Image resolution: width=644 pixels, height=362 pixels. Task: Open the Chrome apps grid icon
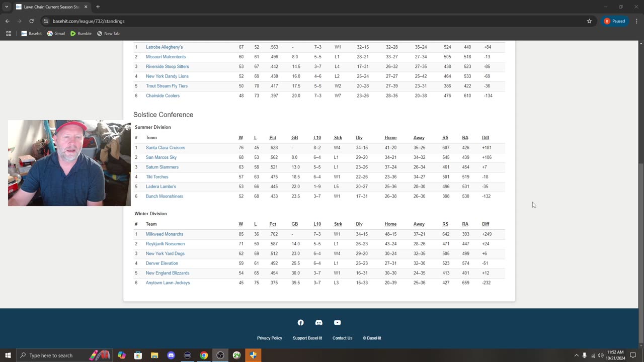[x=9, y=34]
